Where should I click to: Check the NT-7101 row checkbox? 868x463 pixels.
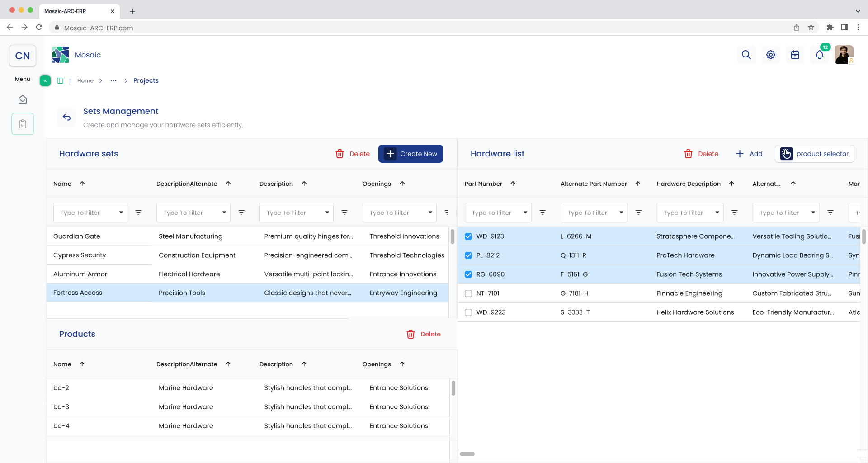pos(468,293)
